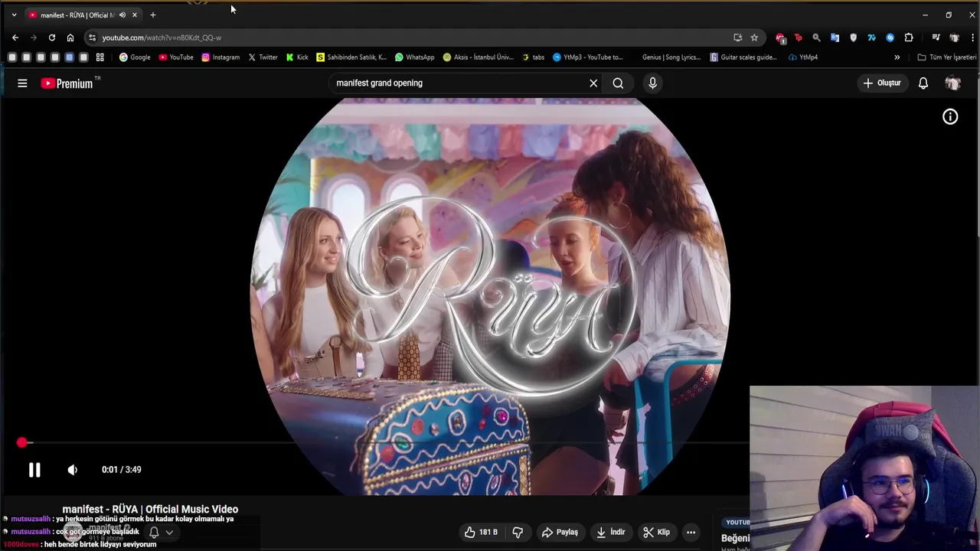This screenshot has height=551, width=980.
Task: Click the shield extension icon
Action: tap(853, 37)
